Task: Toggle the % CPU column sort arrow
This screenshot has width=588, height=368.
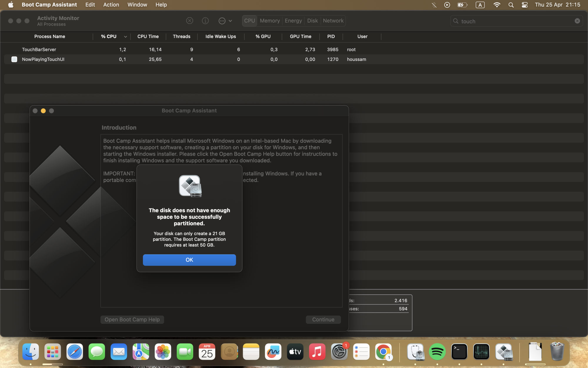Action: click(125, 37)
